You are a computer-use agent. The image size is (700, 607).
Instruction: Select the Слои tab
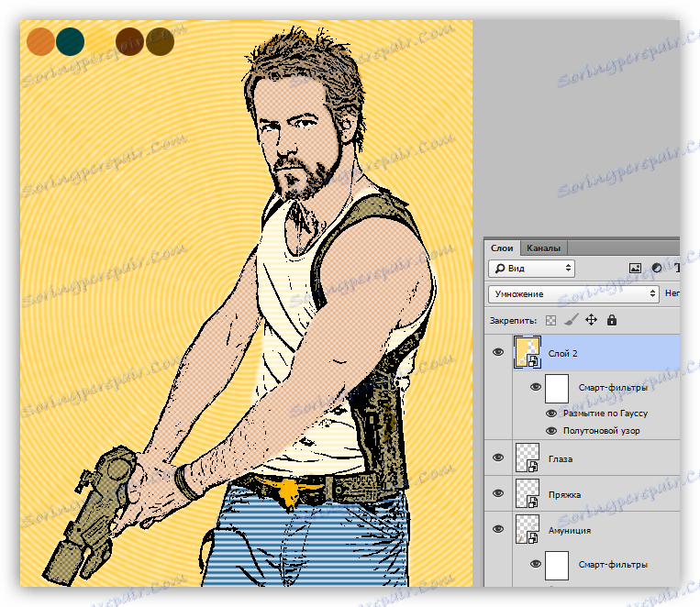pos(502,248)
